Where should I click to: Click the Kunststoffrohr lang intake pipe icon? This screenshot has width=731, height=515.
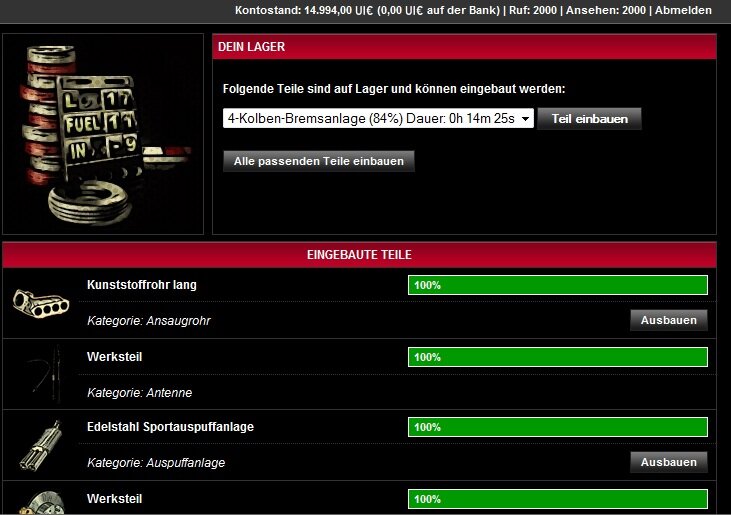pyautogui.click(x=41, y=302)
